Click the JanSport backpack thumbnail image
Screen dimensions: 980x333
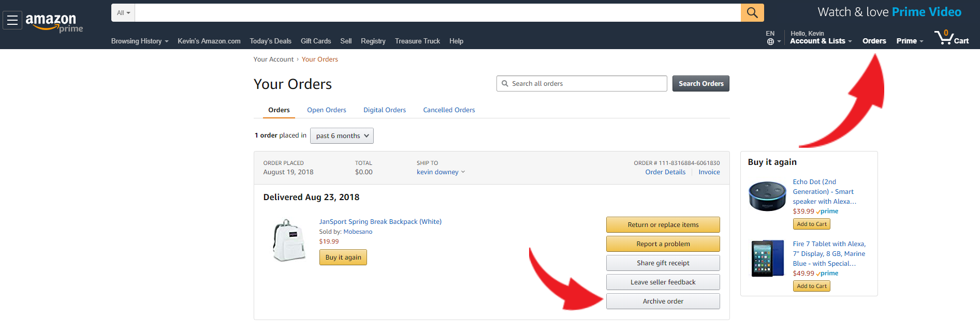coord(288,240)
